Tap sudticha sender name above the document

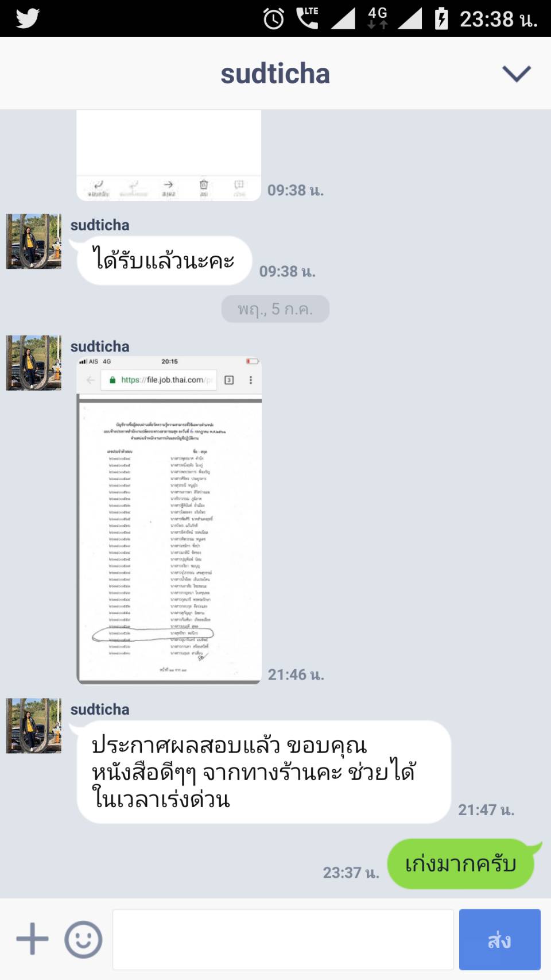(x=100, y=346)
